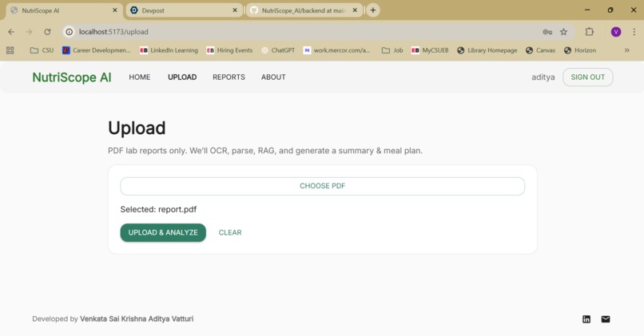Open the email envelope icon in footer
644x336 pixels.
(x=606, y=319)
